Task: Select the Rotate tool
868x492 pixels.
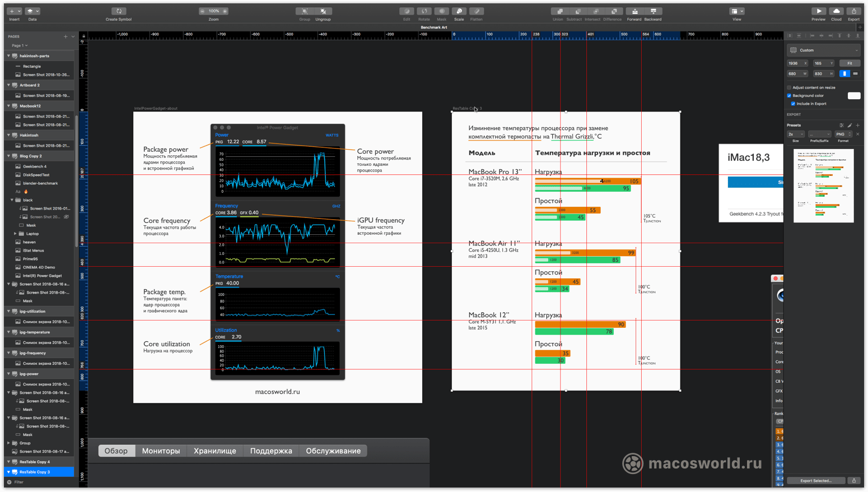Action: tap(424, 11)
